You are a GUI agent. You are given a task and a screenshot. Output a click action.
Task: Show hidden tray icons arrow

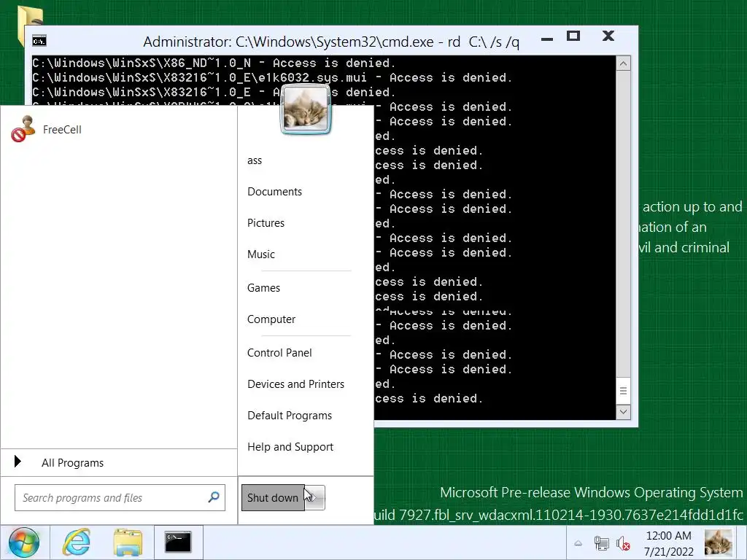click(x=578, y=543)
